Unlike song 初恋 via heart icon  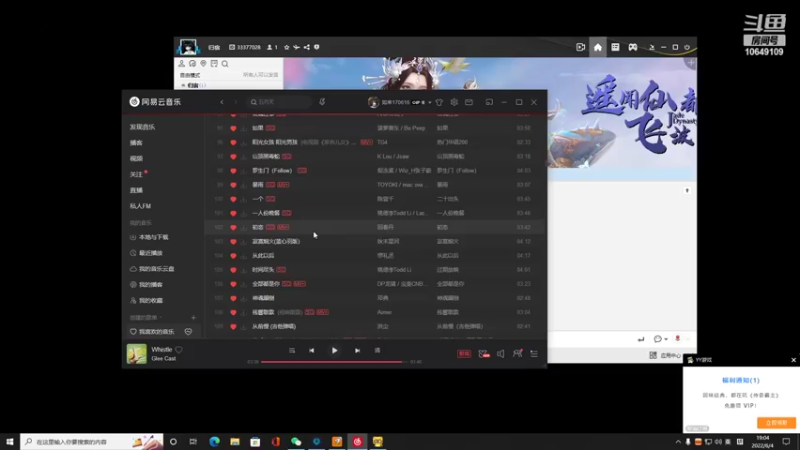point(233,228)
